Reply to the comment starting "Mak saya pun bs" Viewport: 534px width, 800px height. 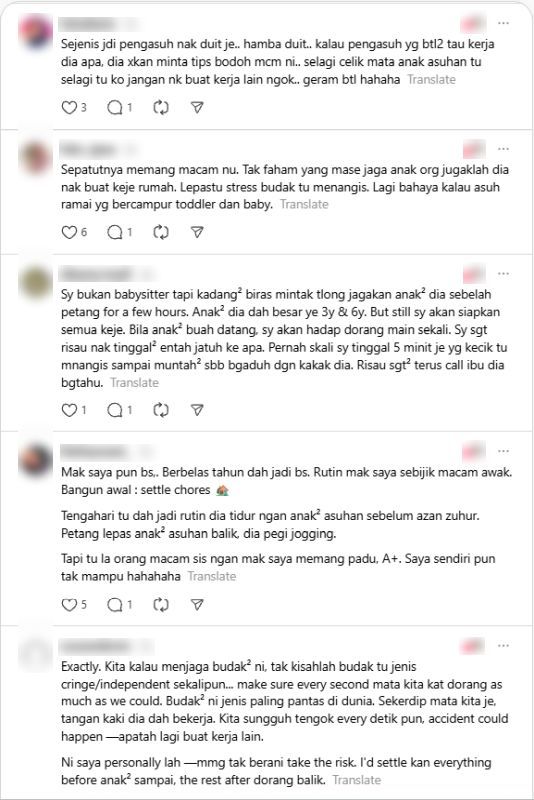point(115,605)
